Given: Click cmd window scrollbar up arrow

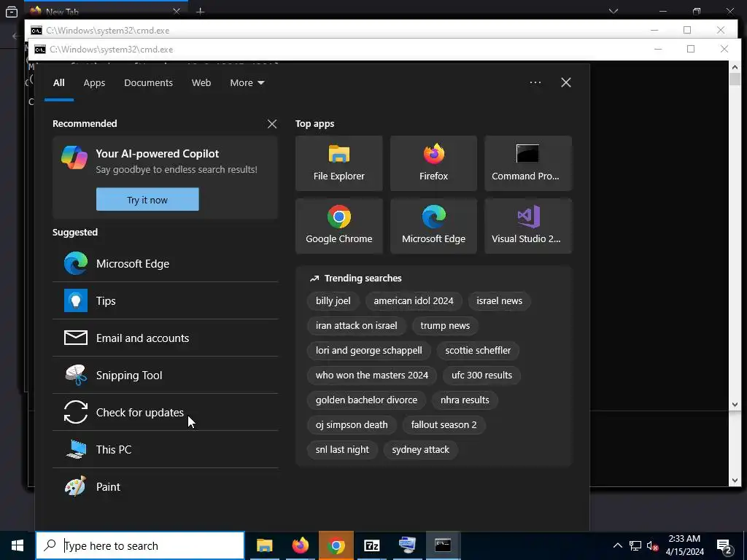Looking at the screenshot, I should (734, 68).
